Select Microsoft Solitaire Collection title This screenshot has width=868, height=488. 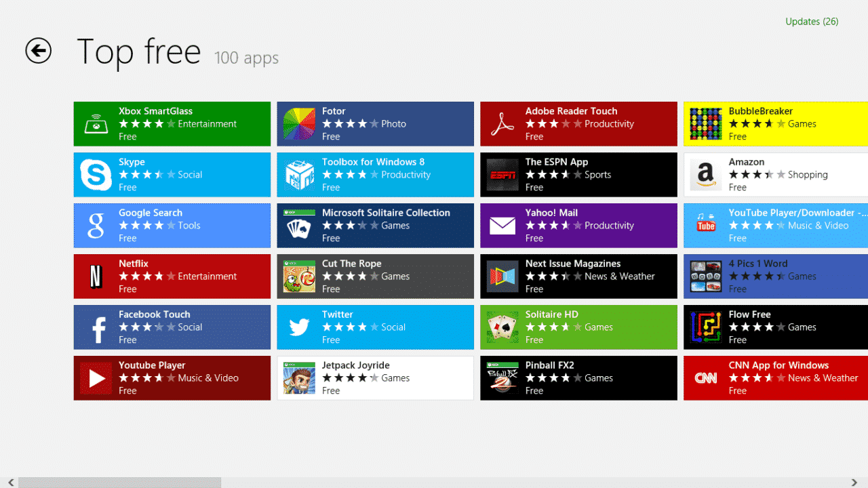[x=386, y=213]
